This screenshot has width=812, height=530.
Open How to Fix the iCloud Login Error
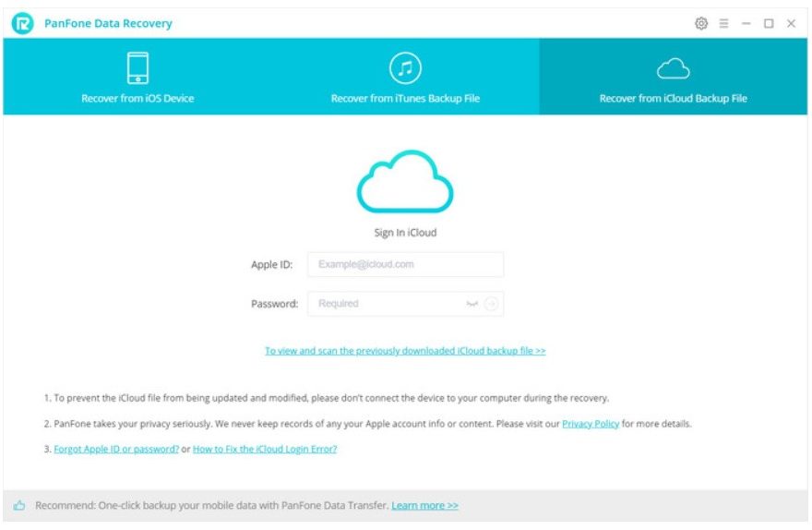(x=265, y=449)
